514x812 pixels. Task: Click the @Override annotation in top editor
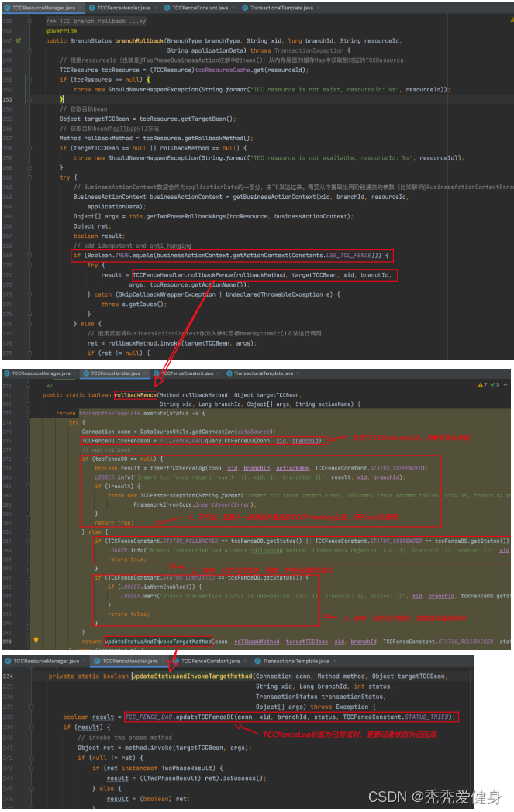coord(61,31)
